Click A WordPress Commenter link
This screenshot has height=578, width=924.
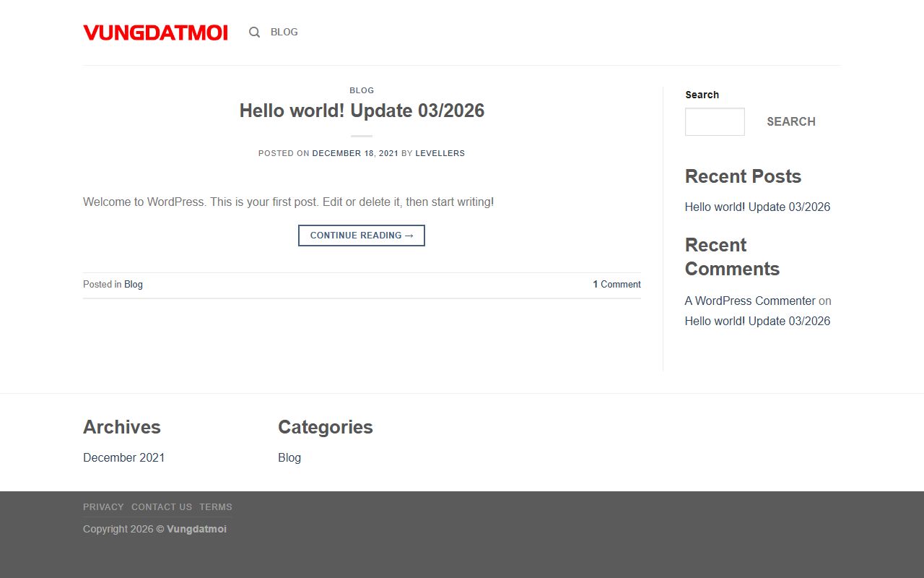[x=750, y=301]
